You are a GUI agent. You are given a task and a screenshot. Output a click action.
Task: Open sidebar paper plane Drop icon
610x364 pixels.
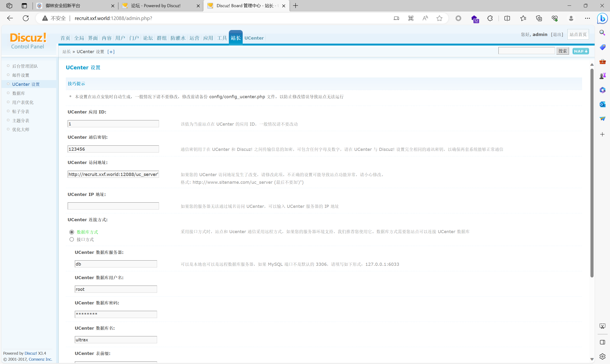pyautogui.click(x=602, y=119)
